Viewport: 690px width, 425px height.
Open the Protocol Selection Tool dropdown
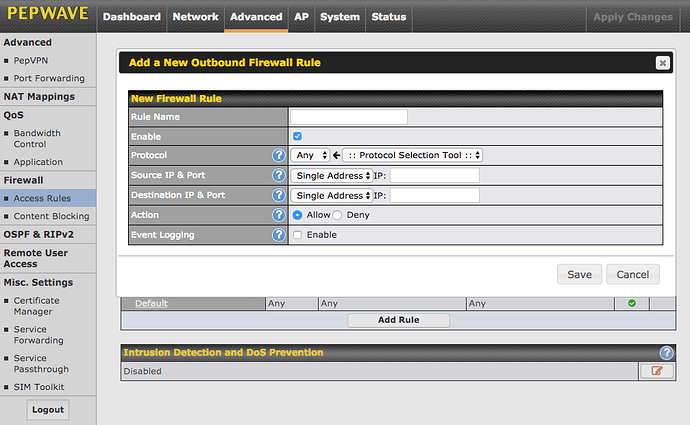(413, 155)
